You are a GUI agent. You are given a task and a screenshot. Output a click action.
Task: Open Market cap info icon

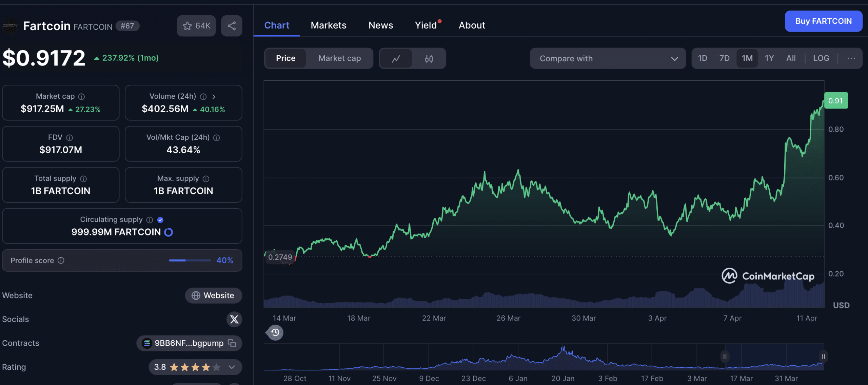click(x=81, y=97)
